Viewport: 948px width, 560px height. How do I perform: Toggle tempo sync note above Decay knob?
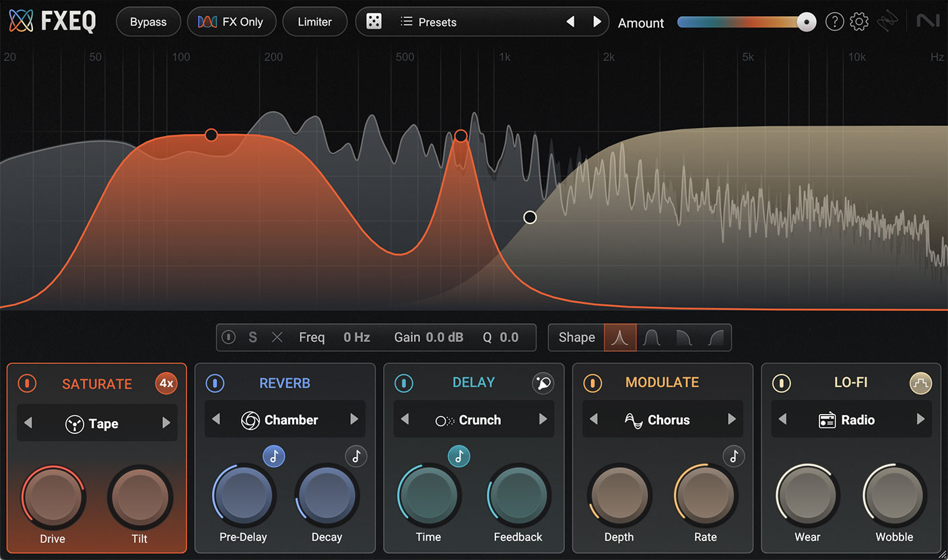click(356, 456)
